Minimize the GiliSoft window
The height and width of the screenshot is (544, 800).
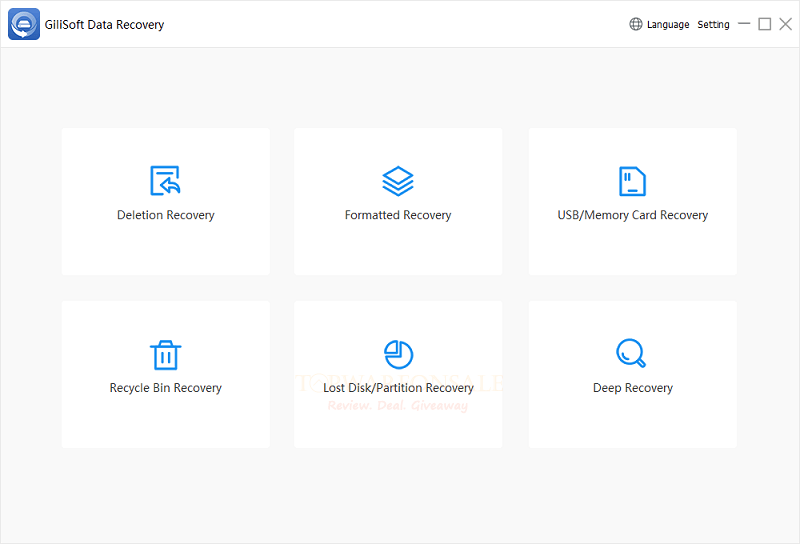[x=744, y=23]
